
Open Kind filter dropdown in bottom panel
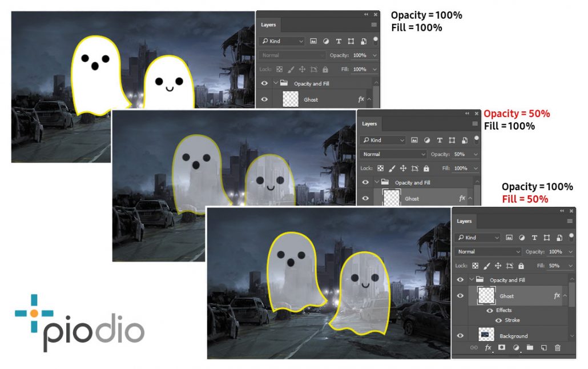(x=477, y=237)
